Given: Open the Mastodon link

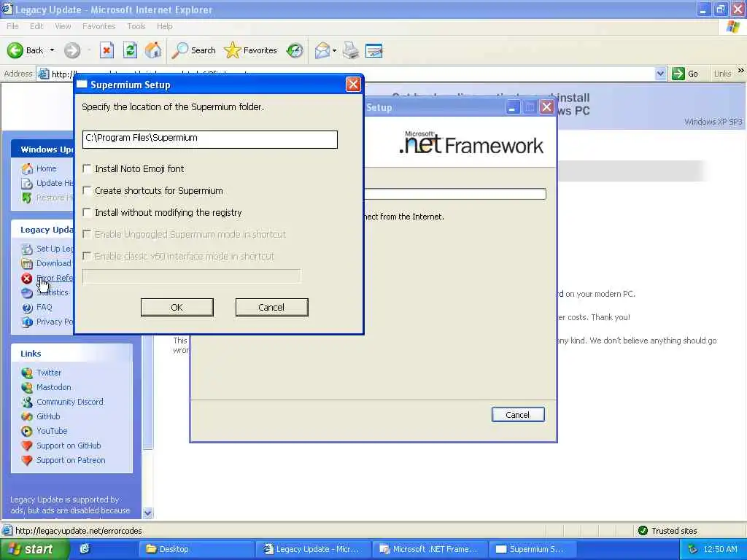Looking at the screenshot, I should (54, 387).
